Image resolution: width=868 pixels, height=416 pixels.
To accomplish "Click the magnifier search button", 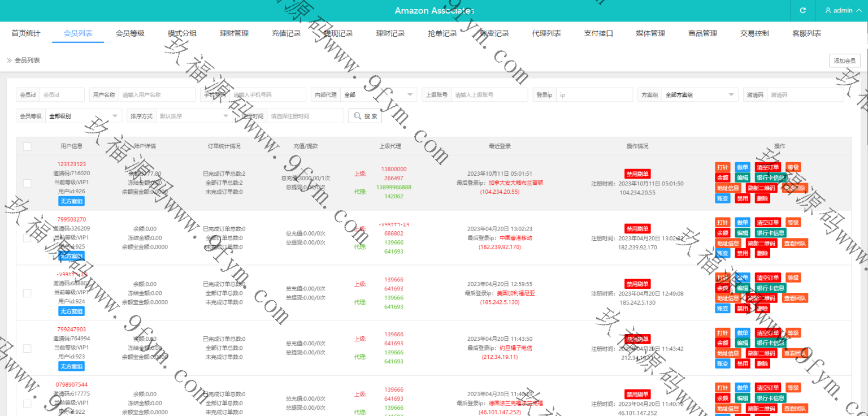I will 364,116.
